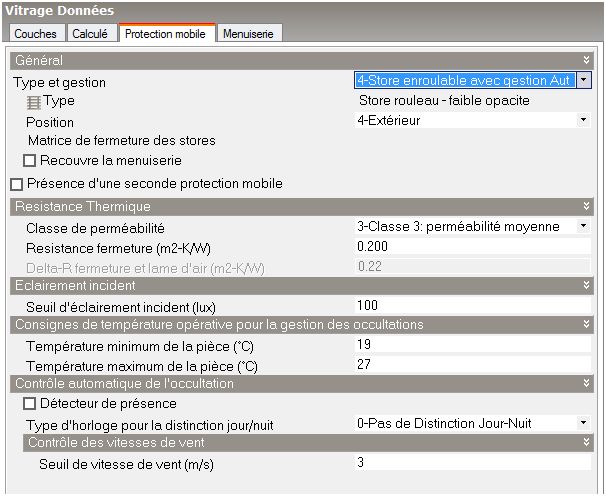Enable Recouvre la menuiserie checkbox
Viewport: 606px width, 496px height.
pos(30,161)
